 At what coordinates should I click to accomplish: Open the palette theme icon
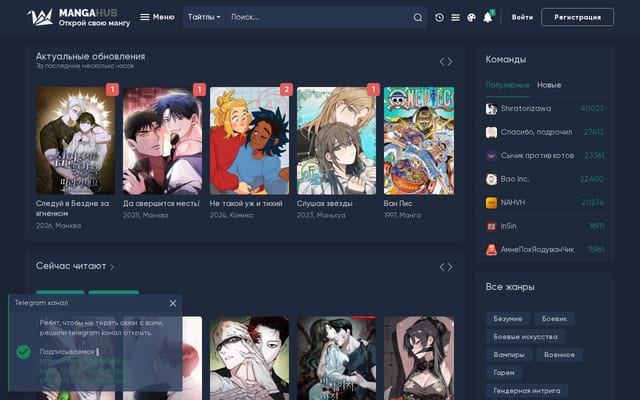tap(471, 18)
